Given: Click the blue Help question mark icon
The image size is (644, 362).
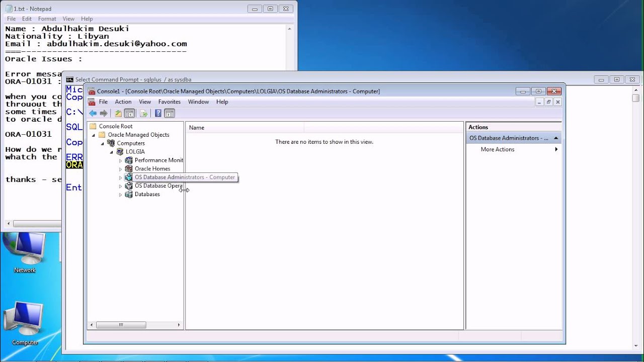Looking at the screenshot, I should (x=158, y=114).
